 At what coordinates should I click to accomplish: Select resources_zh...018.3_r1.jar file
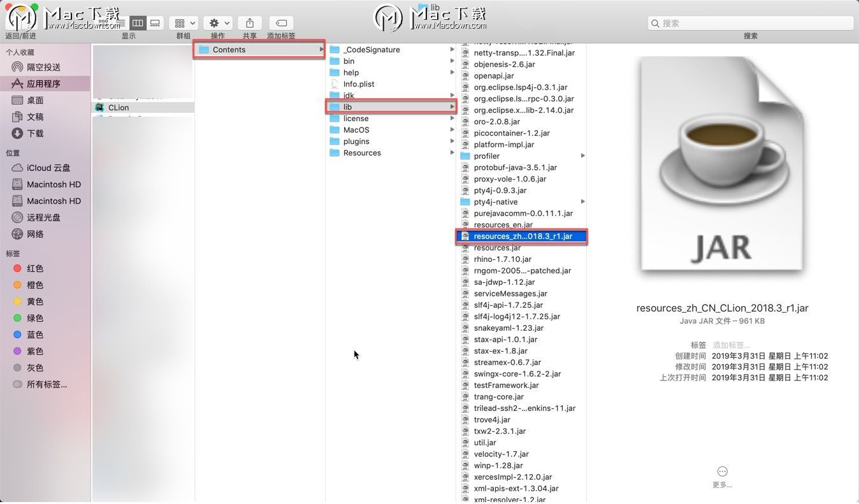[x=522, y=236]
